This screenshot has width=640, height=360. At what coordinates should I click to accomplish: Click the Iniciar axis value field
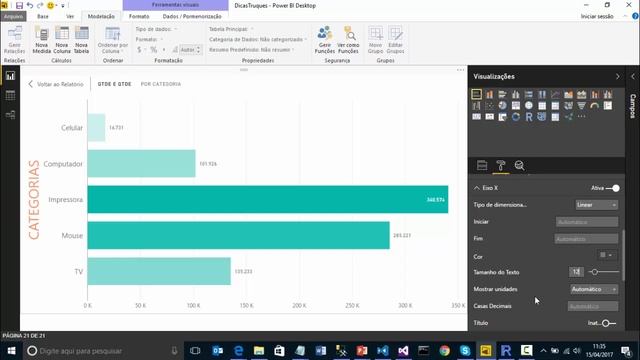587,222
